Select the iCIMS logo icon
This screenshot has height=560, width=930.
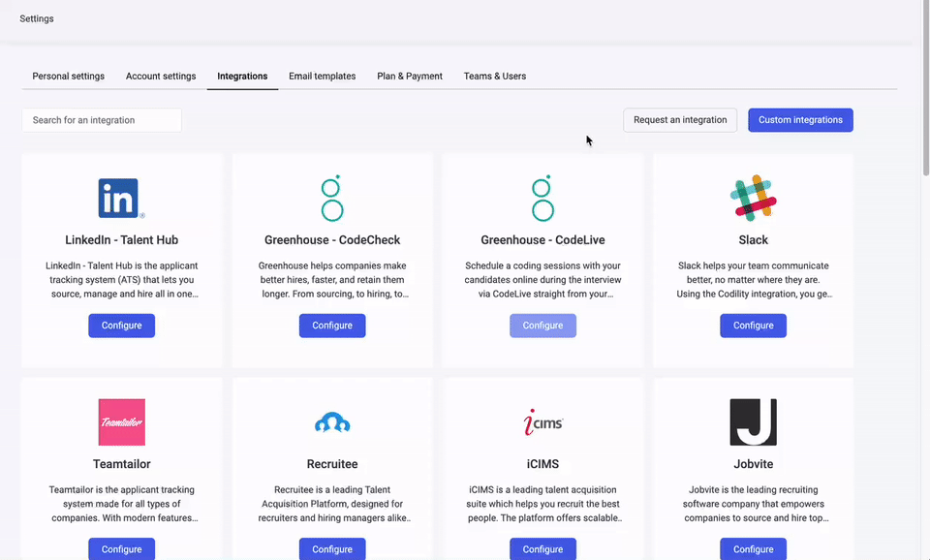[542, 422]
